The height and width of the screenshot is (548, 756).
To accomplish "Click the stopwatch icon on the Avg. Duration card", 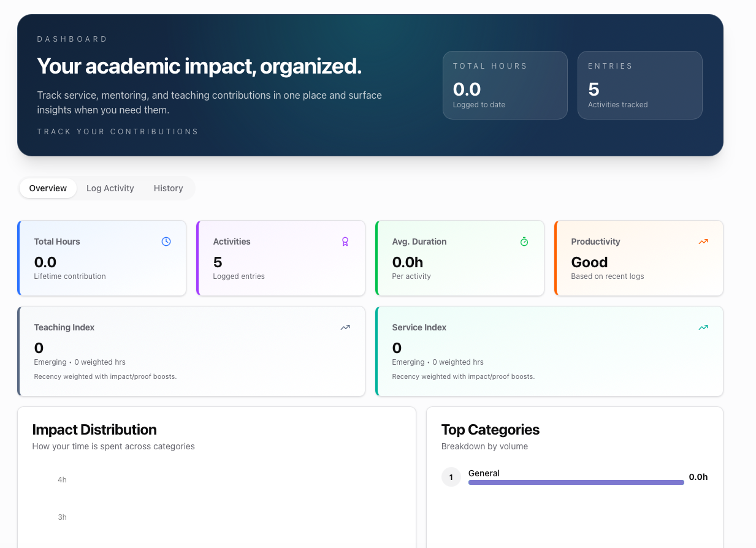I will (524, 242).
